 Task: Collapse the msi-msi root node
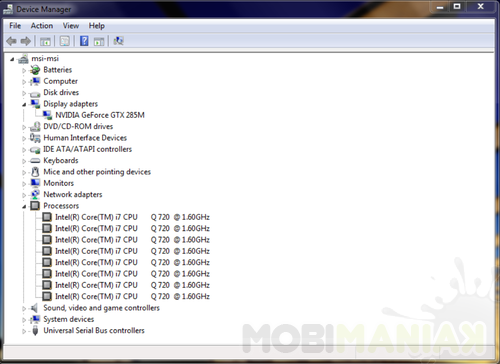pos(12,60)
